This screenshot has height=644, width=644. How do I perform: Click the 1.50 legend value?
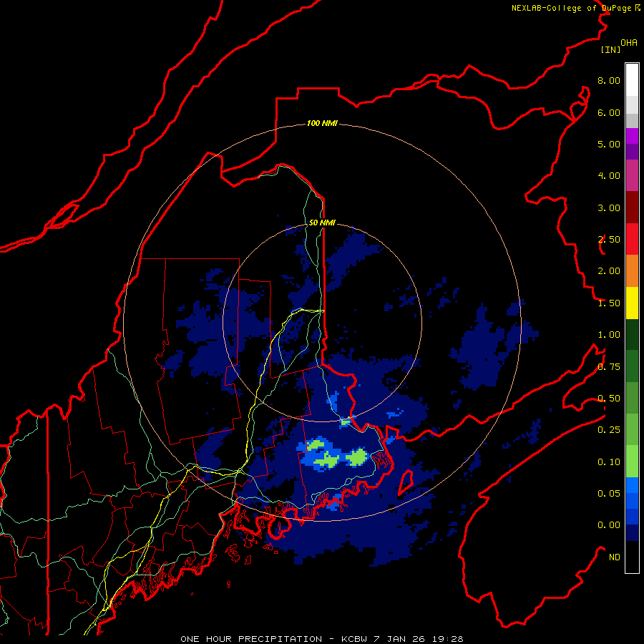click(609, 303)
